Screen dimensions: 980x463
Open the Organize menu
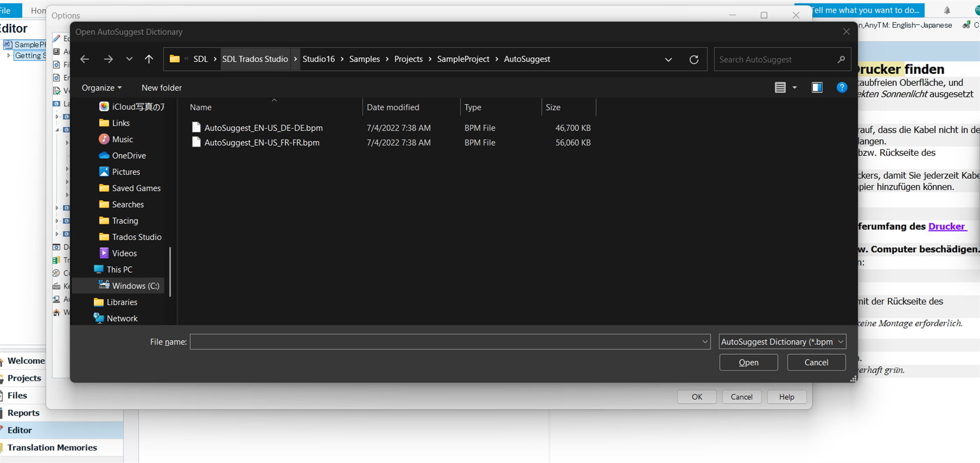[101, 88]
